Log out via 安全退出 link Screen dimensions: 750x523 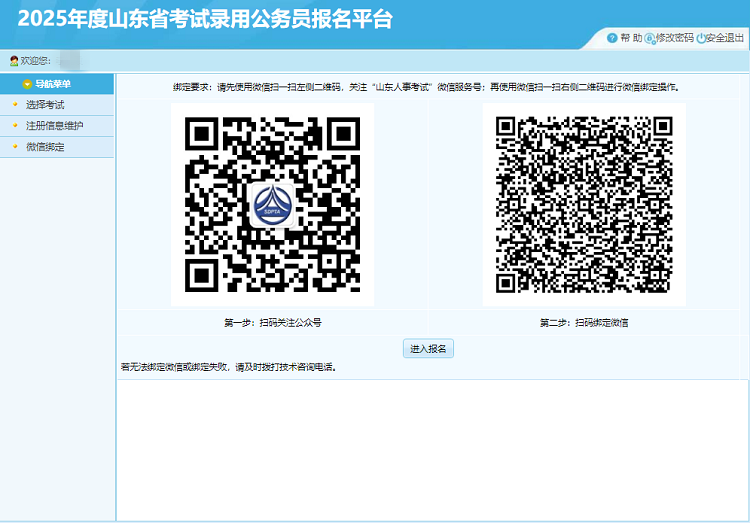coord(725,38)
